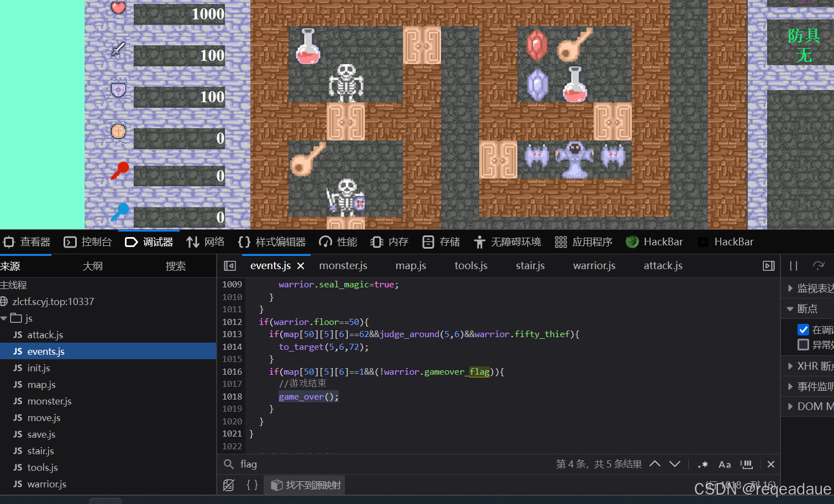The height and width of the screenshot is (504, 834).
Task: Switch to the 性能 performance tab
Action: coord(338,242)
